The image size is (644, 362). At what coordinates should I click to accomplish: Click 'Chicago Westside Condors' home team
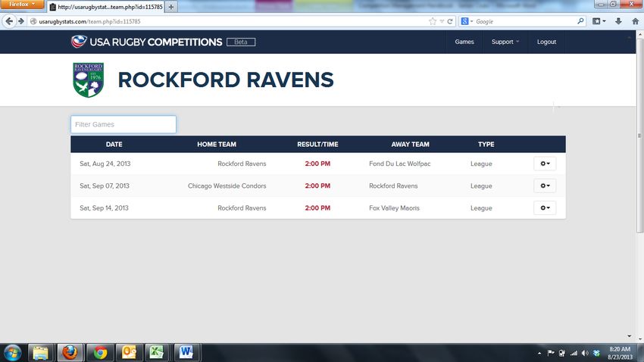227,186
